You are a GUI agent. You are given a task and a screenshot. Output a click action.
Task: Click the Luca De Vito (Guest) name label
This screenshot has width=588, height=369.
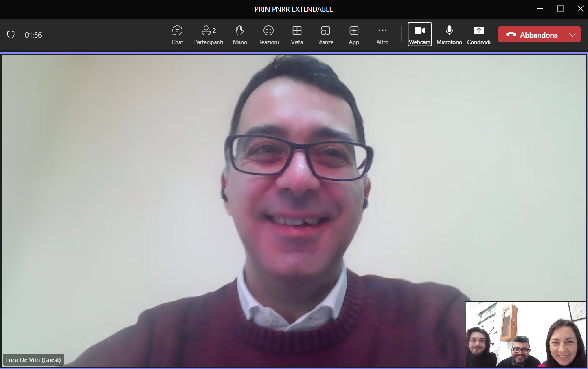33,360
